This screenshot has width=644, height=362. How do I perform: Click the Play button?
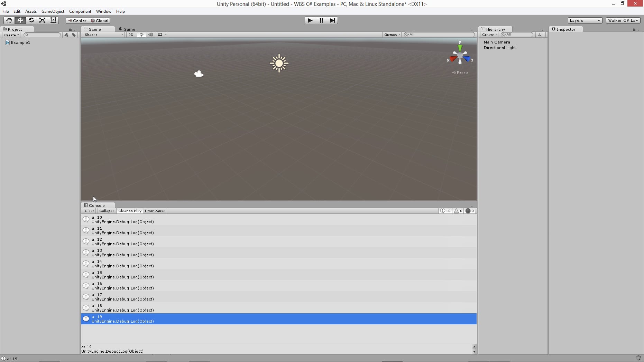310,20
